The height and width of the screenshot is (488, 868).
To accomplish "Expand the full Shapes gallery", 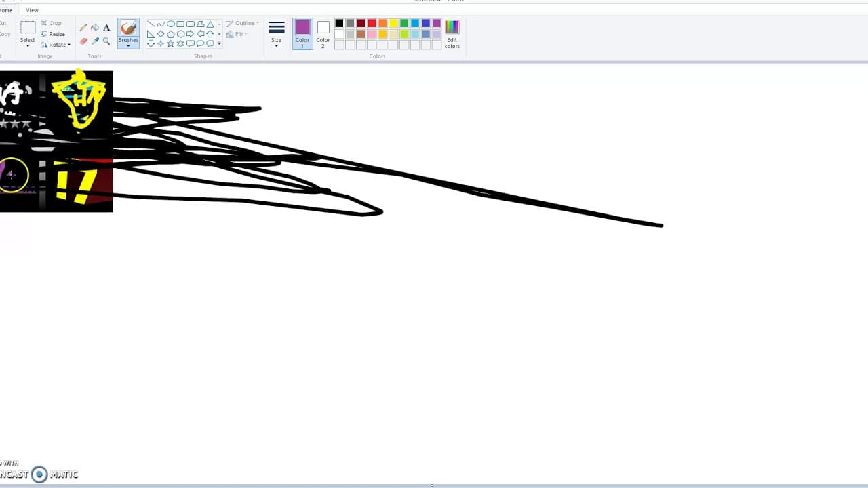I will [x=219, y=43].
